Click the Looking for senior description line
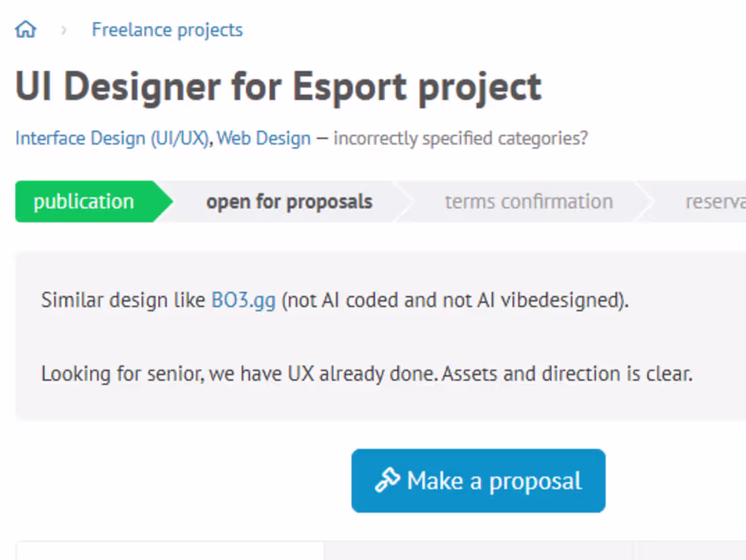746x560 pixels. 366,374
